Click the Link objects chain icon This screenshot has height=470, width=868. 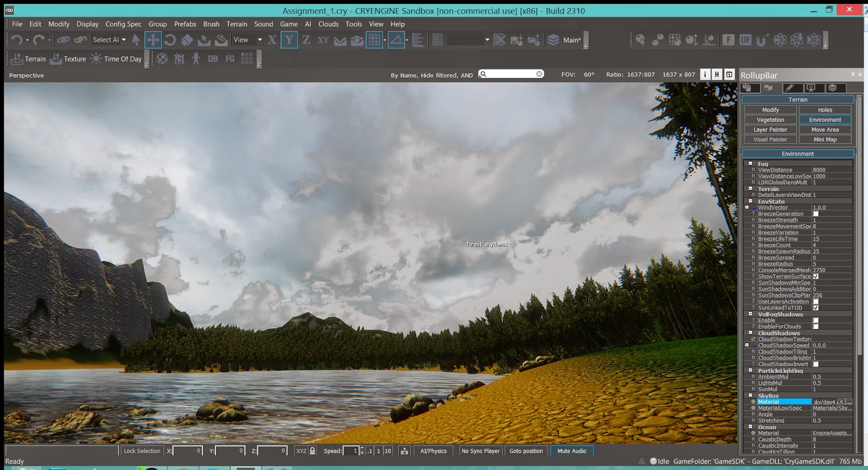(63, 40)
